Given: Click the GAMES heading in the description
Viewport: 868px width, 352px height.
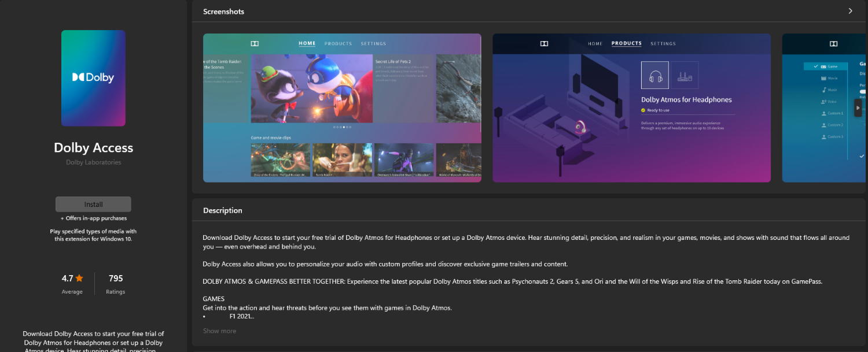Looking at the screenshot, I should tap(214, 299).
